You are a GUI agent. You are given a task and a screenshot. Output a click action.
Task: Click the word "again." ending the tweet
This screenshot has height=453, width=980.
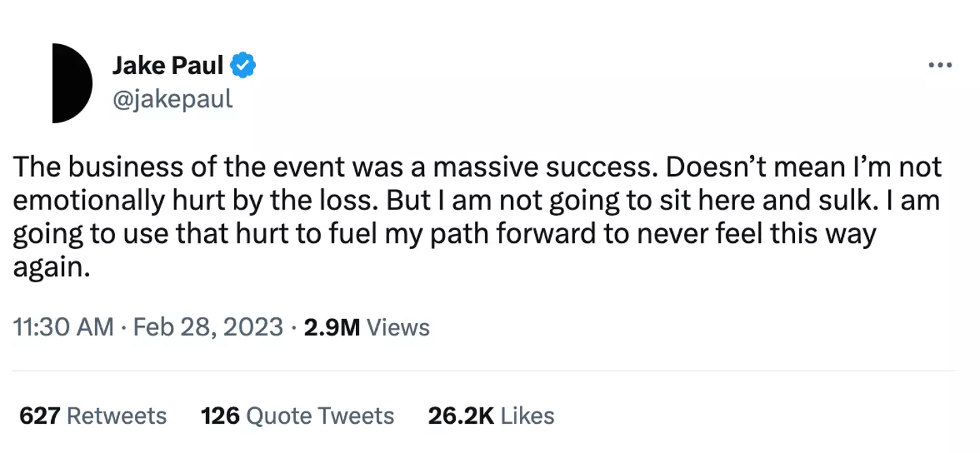[51, 268]
